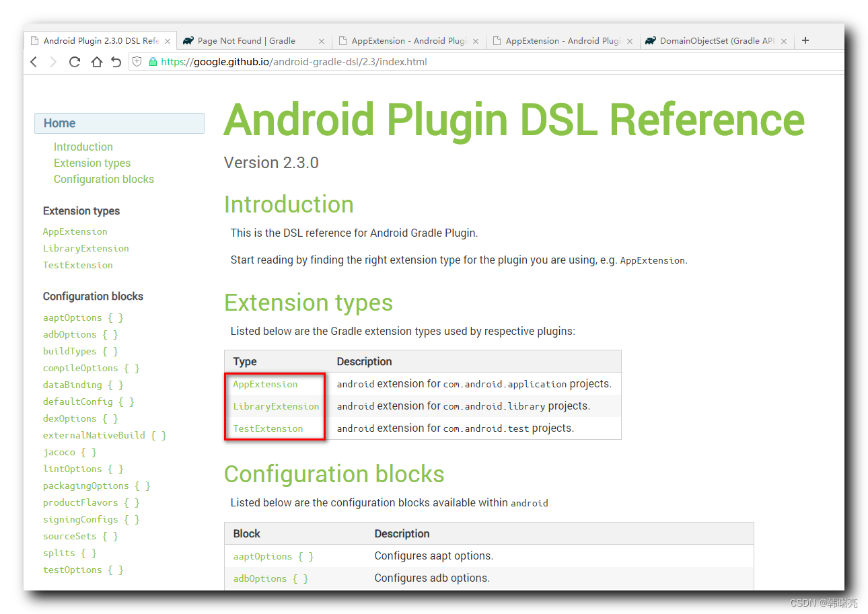Open the browser home page icon

tap(96, 62)
